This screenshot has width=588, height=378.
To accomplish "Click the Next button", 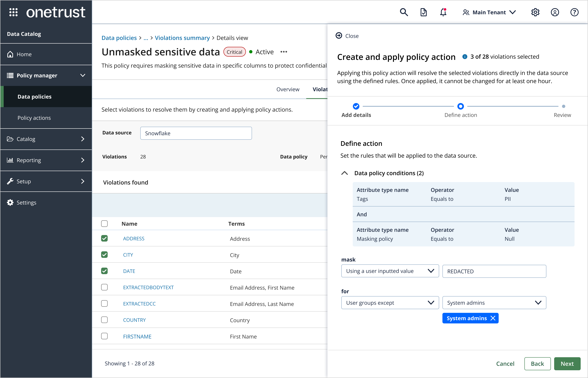I will (x=567, y=363).
